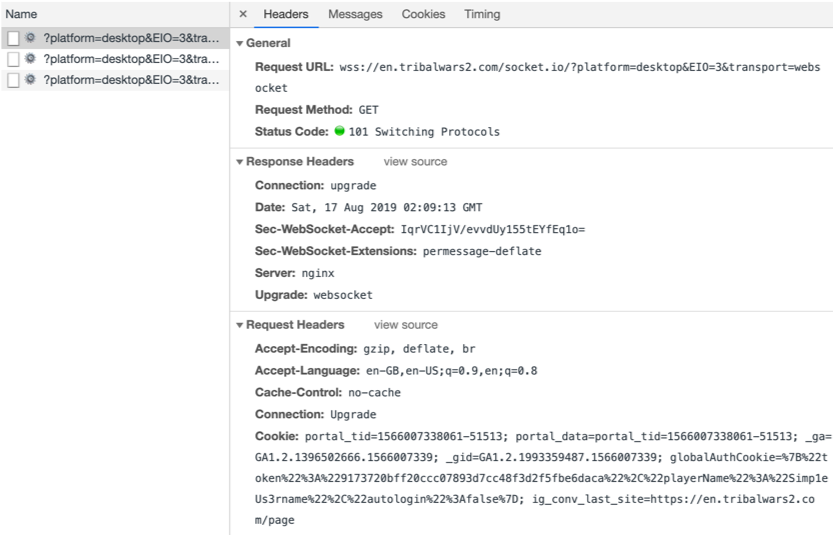The height and width of the screenshot is (535, 833).
Task: Click the Server nginx header
Action: pyautogui.click(x=295, y=273)
